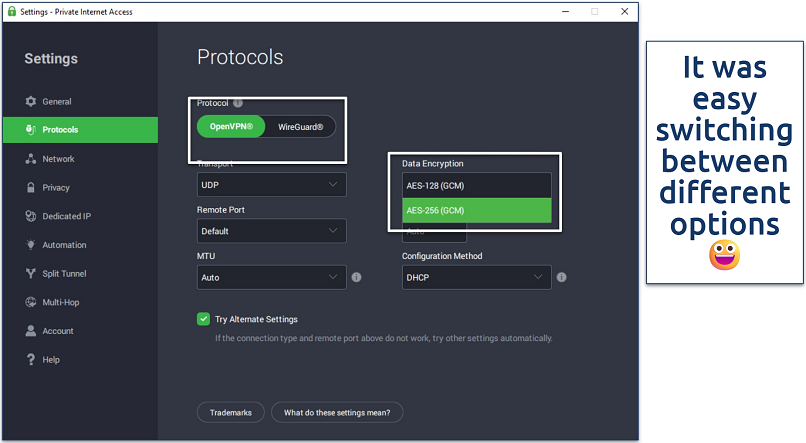Screen dimensions: 806x443
Task: Open Automation settings section
Action: click(80, 245)
